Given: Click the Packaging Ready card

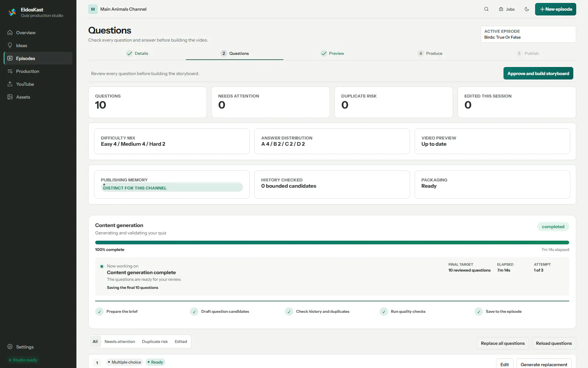Looking at the screenshot, I should [x=492, y=184].
